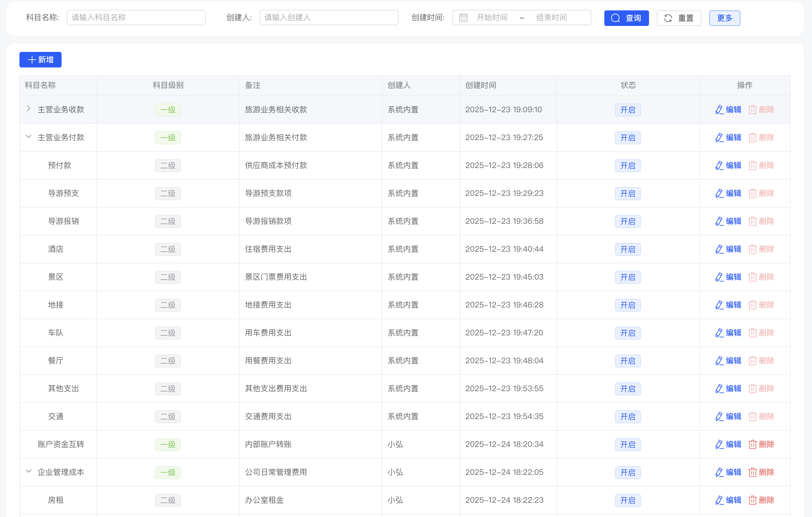The height and width of the screenshot is (517, 812).
Task: Click the calendar icon in 创建时间 field
Action: pyautogui.click(x=463, y=18)
